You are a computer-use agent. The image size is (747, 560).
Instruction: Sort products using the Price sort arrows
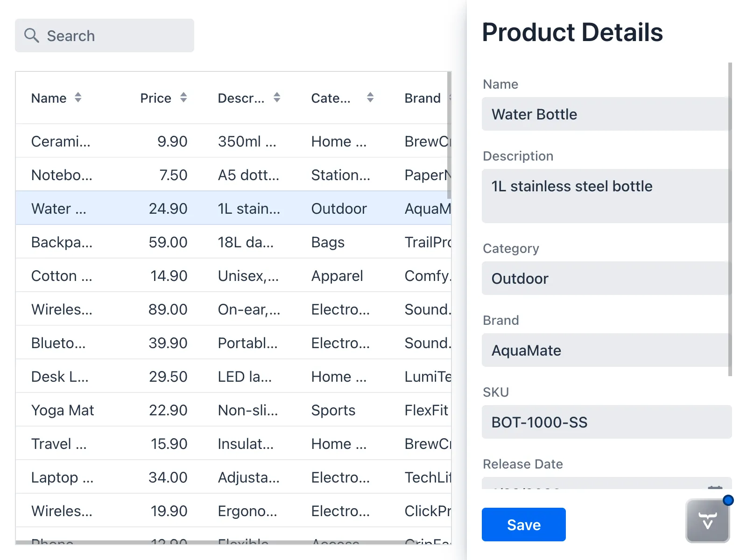pyautogui.click(x=183, y=98)
